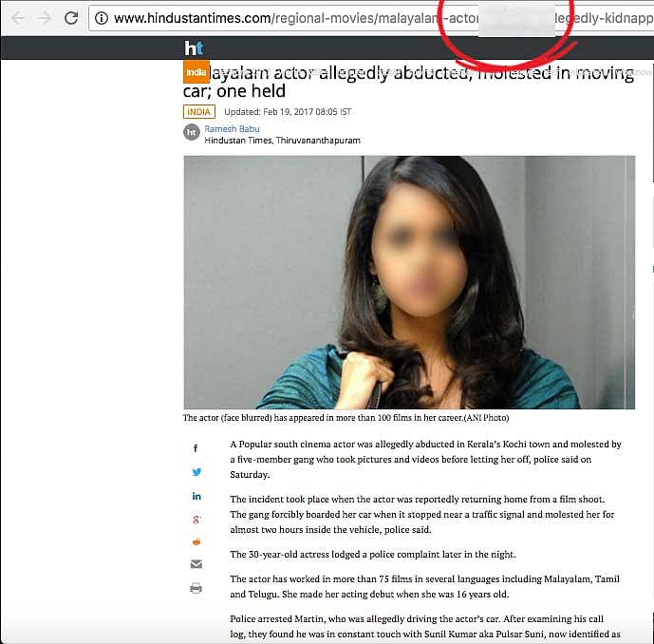Click the blurred-face article photo
The height and width of the screenshot is (644, 654).
point(409,282)
